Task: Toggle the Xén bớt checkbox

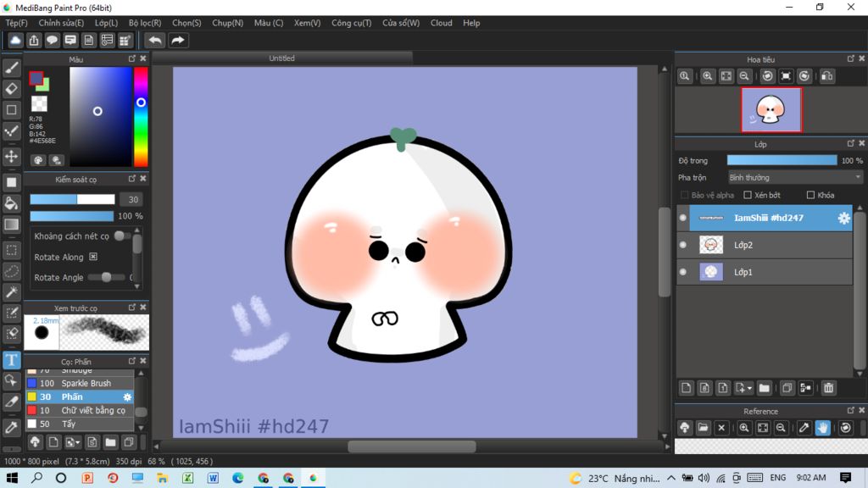Action: [748, 195]
